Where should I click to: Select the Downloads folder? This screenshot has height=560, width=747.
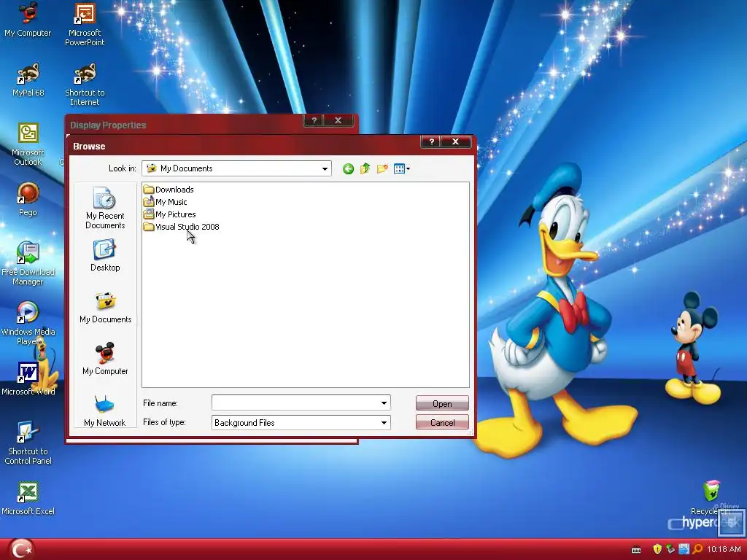(x=169, y=190)
